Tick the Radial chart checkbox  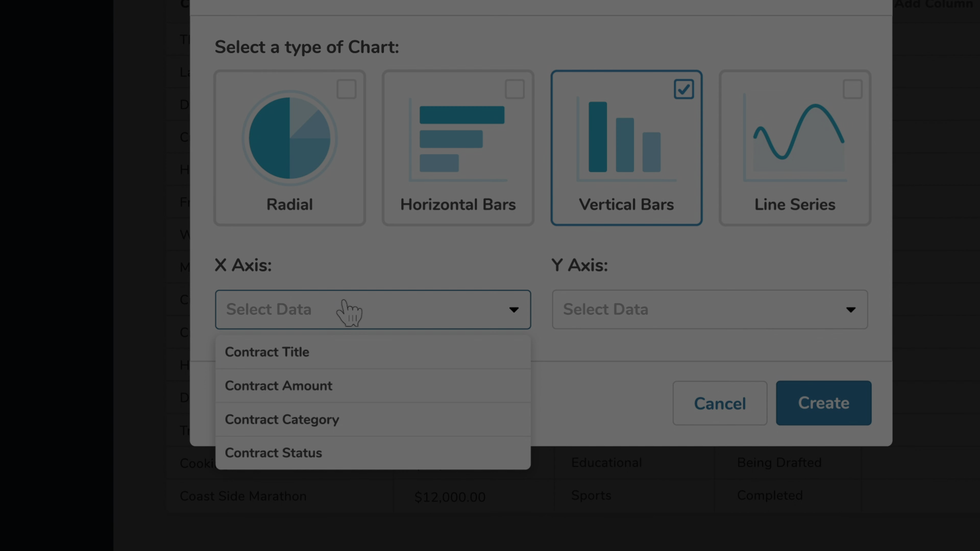347,89
